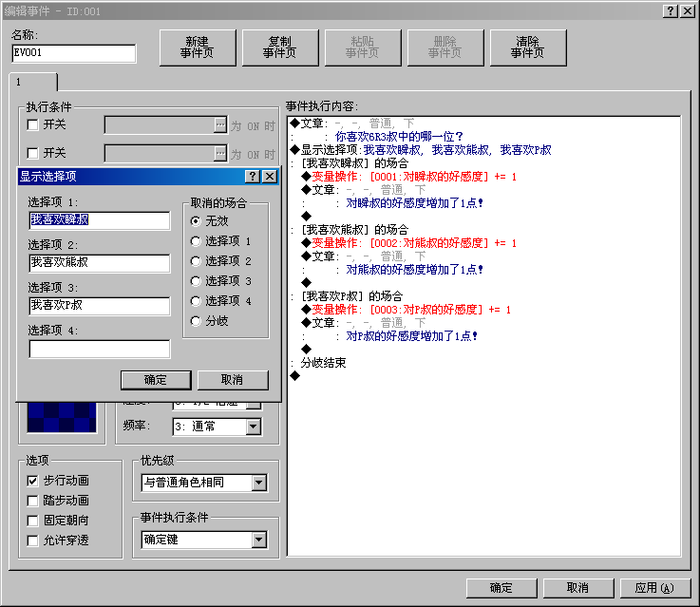The height and width of the screenshot is (607, 700).
Task: Open the partly hidden speed dropdown arrow
Action: (x=254, y=406)
